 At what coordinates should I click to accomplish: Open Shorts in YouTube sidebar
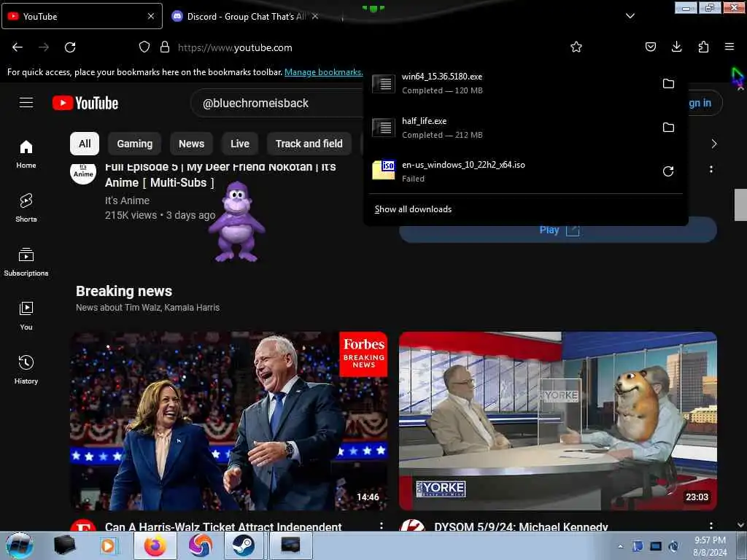(26, 208)
